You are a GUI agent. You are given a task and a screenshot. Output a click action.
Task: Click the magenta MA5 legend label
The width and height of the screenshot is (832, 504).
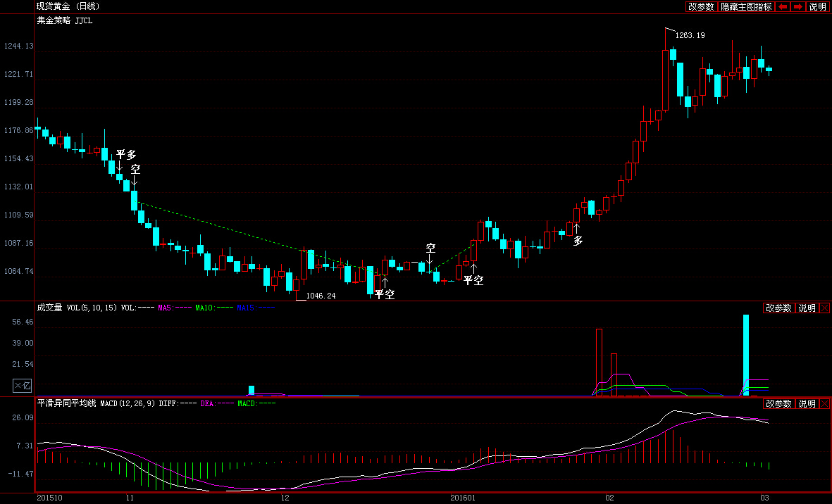pos(175,308)
